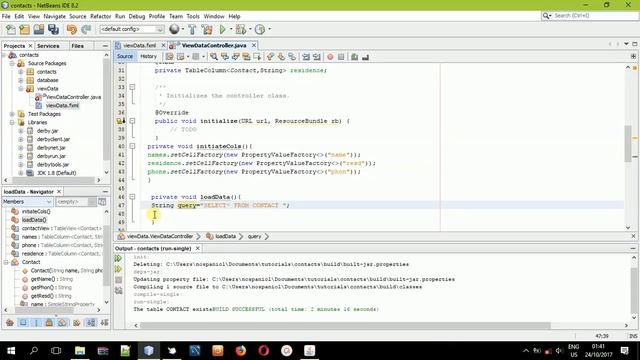This screenshot has height=360, width=640.
Task: Open the Navigate menu
Action: (x=54, y=16)
